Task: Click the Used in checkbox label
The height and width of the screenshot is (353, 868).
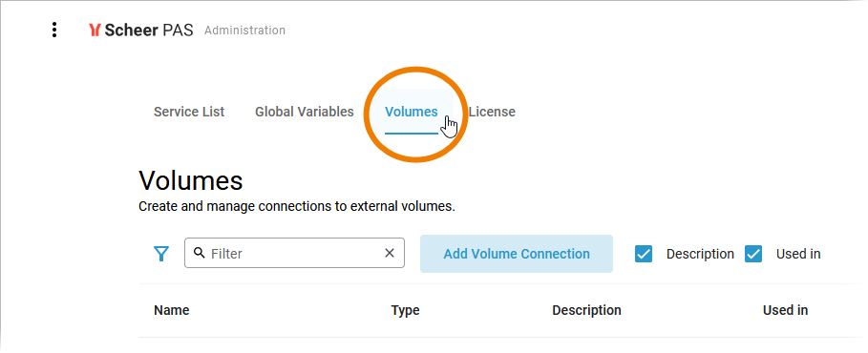Action: (797, 254)
